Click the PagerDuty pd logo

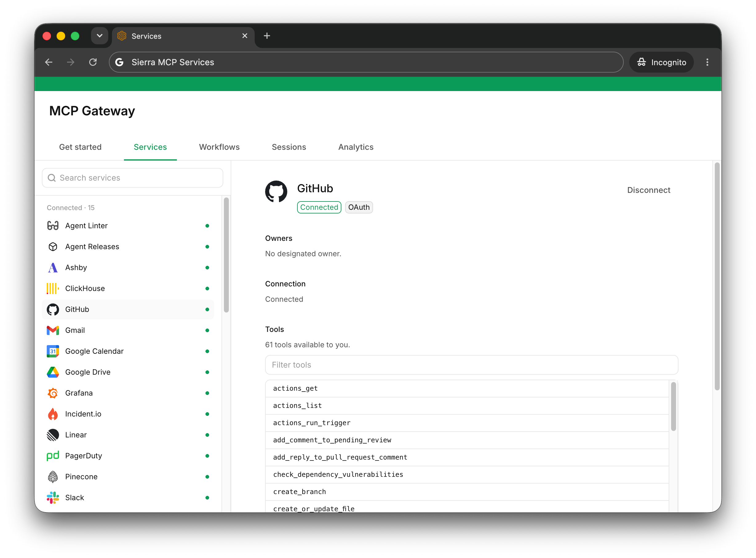(53, 456)
